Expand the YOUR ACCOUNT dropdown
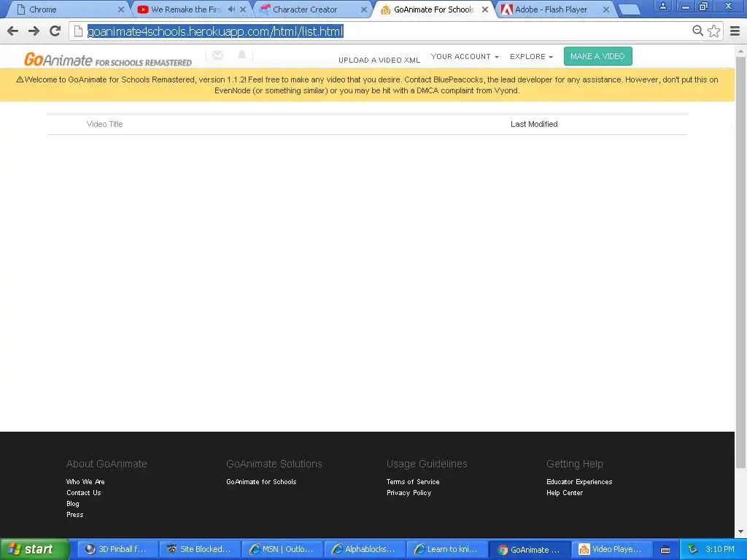747x560 pixels. coord(465,56)
